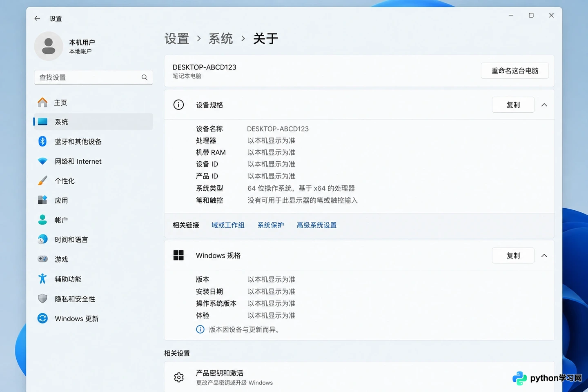Click the 版本因设备与更新而异 note
Viewport: 588px width, 392px height.
point(244,330)
